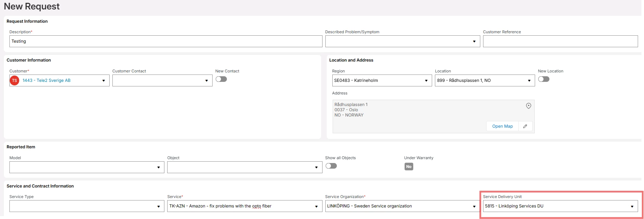Expand the Service Organization dropdown
This screenshot has height=219, width=644.
click(474, 206)
